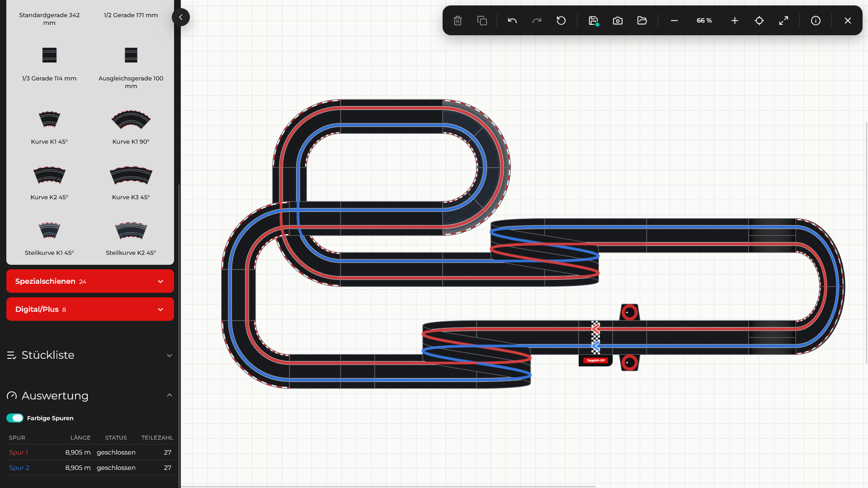Screen dimensions: 868x488
Task: Collapse the sidebar with the arrow button
Action: tap(181, 17)
